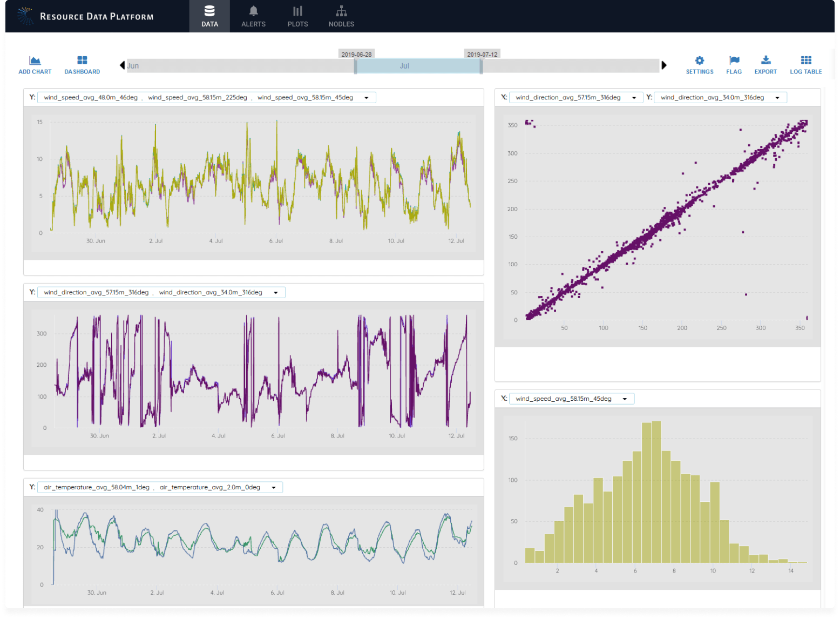The height and width of the screenshot is (619, 840).
Task: Select wind_speed_avg_58.15m_225deg series tag
Action: tap(198, 98)
